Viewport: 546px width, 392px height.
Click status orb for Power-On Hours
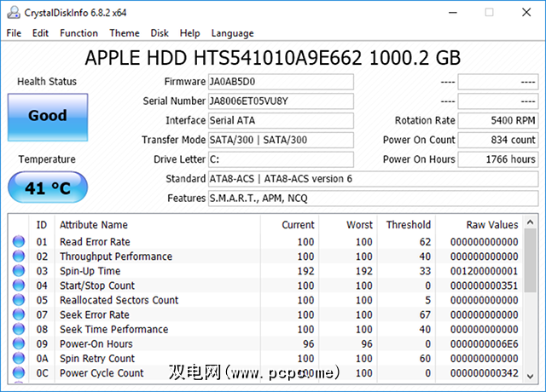pos(19,343)
